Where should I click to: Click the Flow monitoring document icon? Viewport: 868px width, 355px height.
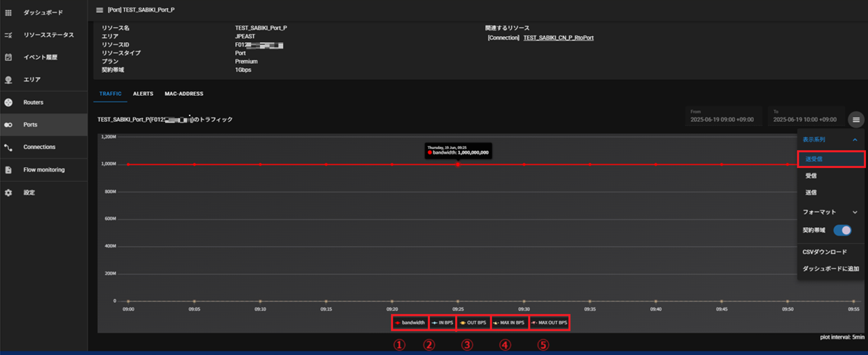(8, 170)
